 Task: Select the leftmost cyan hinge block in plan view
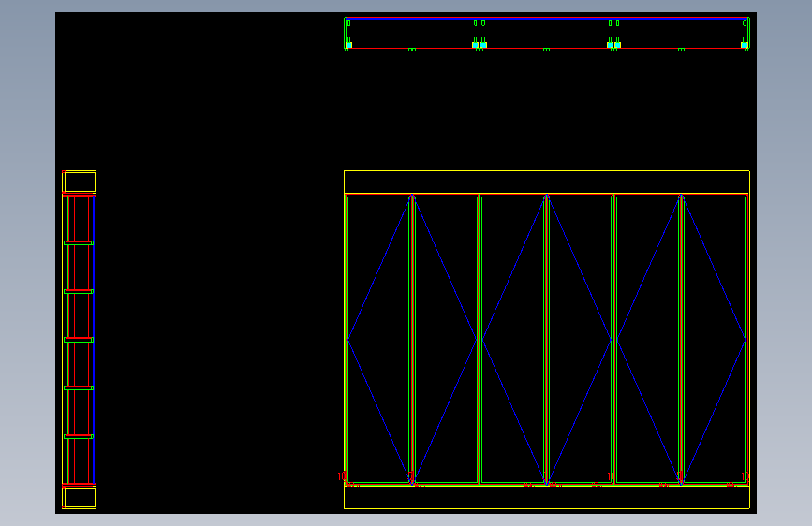349,45
